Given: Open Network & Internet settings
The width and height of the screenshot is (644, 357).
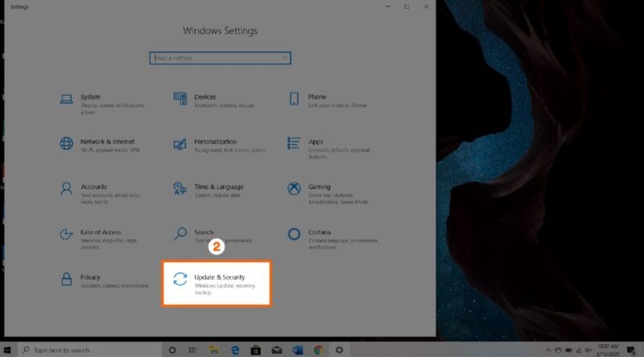Looking at the screenshot, I should tap(101, 146).
